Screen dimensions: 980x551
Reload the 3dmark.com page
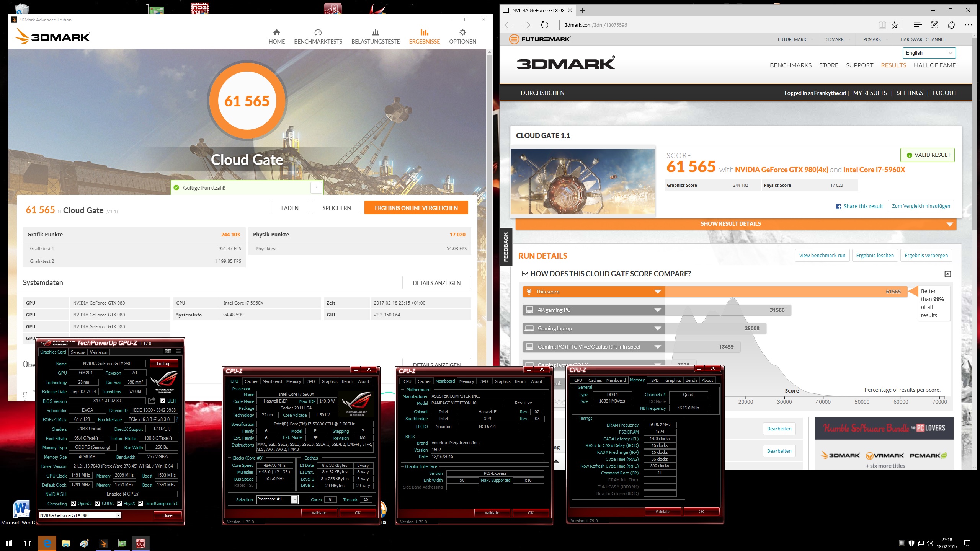click(544, 25)
